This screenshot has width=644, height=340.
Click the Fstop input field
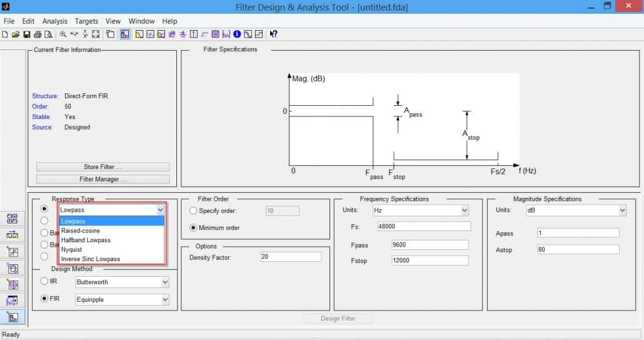click(x=430, y=260)
